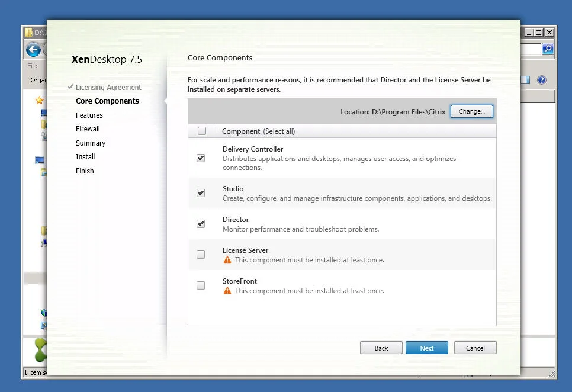This screenshot has width=572, height=392.
Task: Enable the License Server checkbox
Action: [x=201, y=255]
